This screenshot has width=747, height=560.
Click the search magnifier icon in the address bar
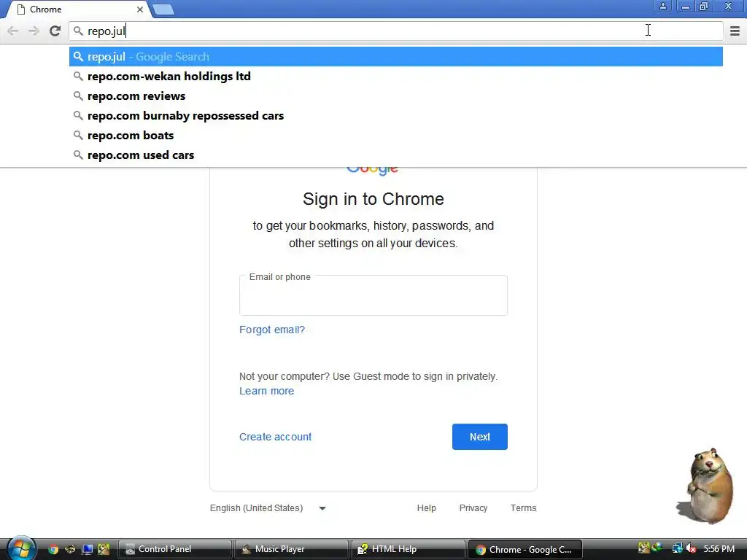(x=78, y=31)
